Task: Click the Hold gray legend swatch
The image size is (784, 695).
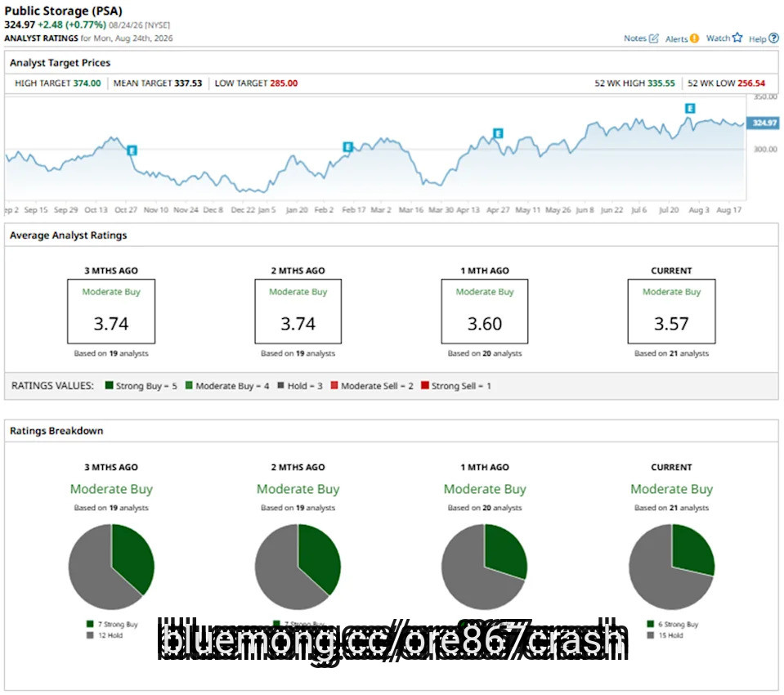Action: pyautogui.click(x=280, y=385)
